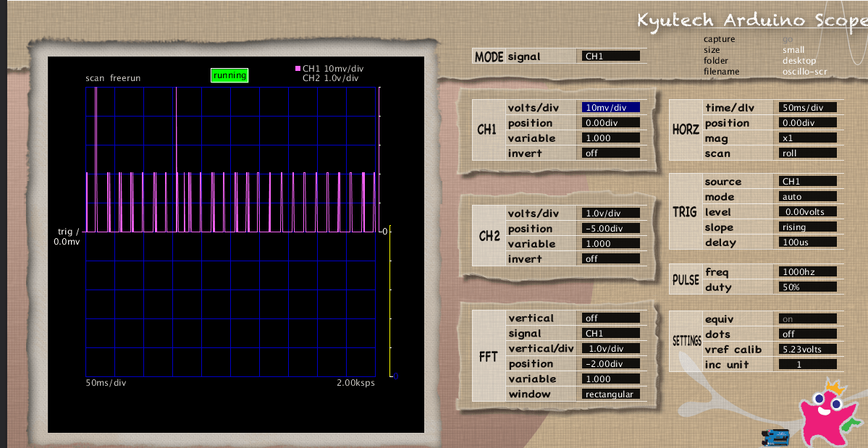Change the HORZ mag x1 value
Image resolution: width=868 pixels, height=448 pixels.
tap(808, 138)
